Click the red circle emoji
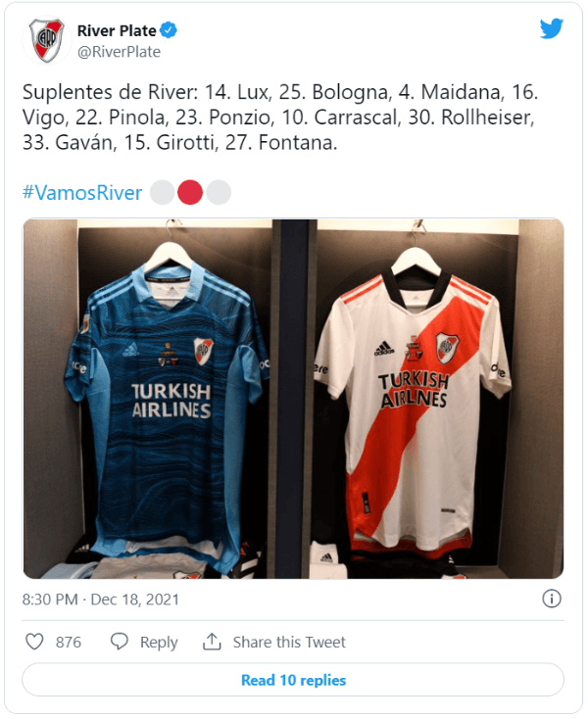The height and width of the screenshot is (719, 588). tap(190, 193)
